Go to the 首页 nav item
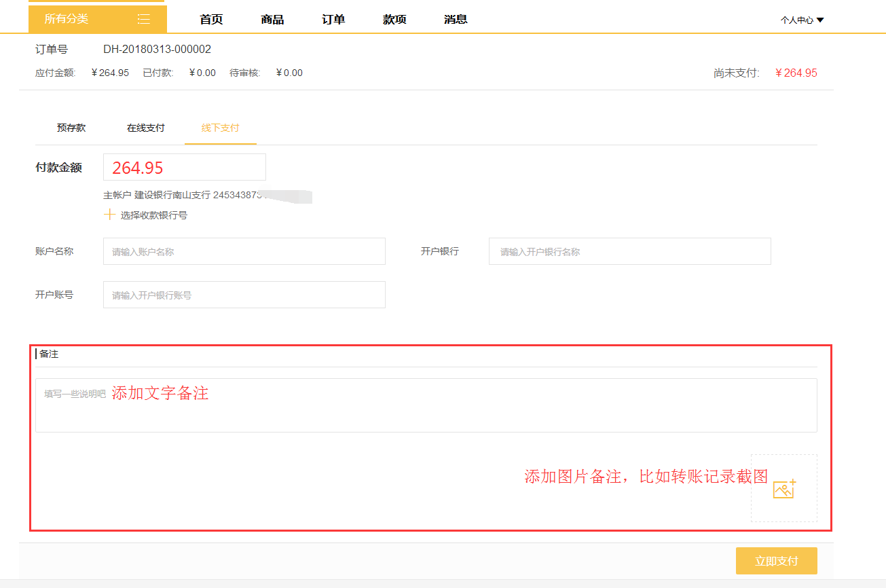The height and width of the screenshot is (588, 886). pyautogui.click(x=211, y=19)
